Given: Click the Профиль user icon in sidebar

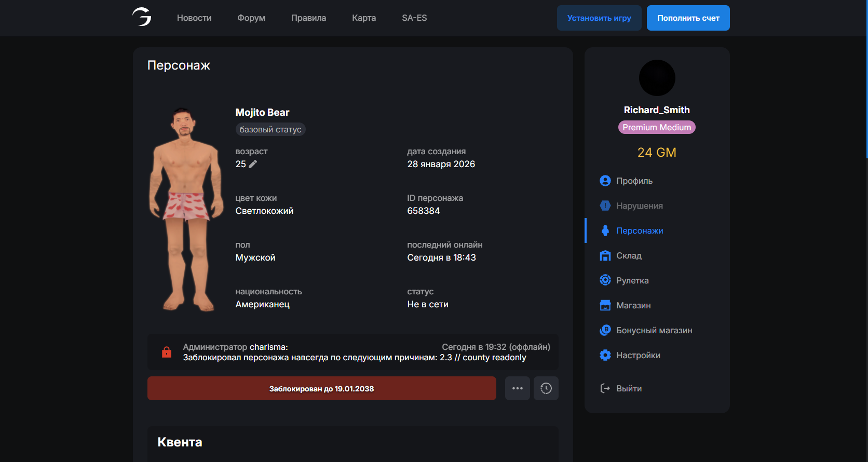Looking at the screenshot, I should [x=605, y=181].
